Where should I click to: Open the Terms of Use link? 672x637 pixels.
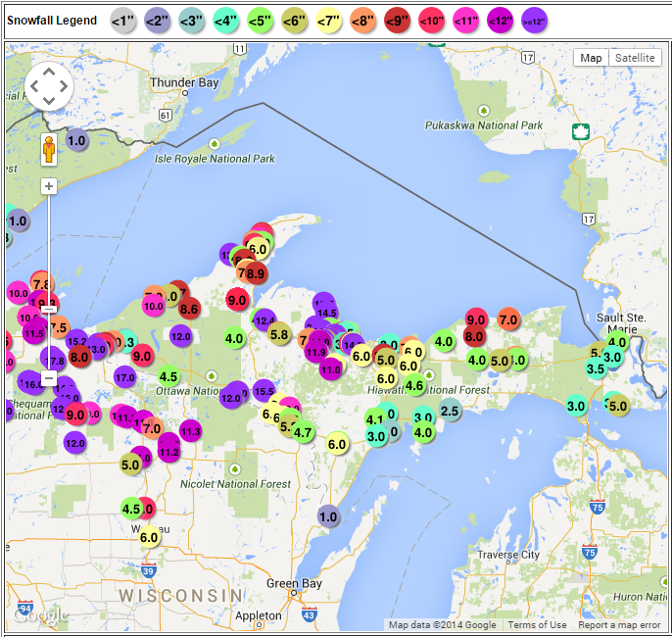(x=537, y=625)
